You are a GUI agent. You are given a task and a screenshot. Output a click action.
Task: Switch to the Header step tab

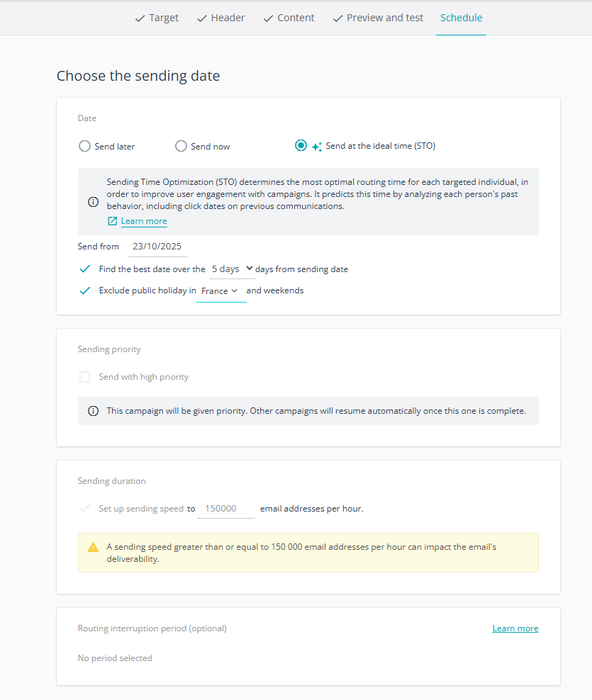220,18
